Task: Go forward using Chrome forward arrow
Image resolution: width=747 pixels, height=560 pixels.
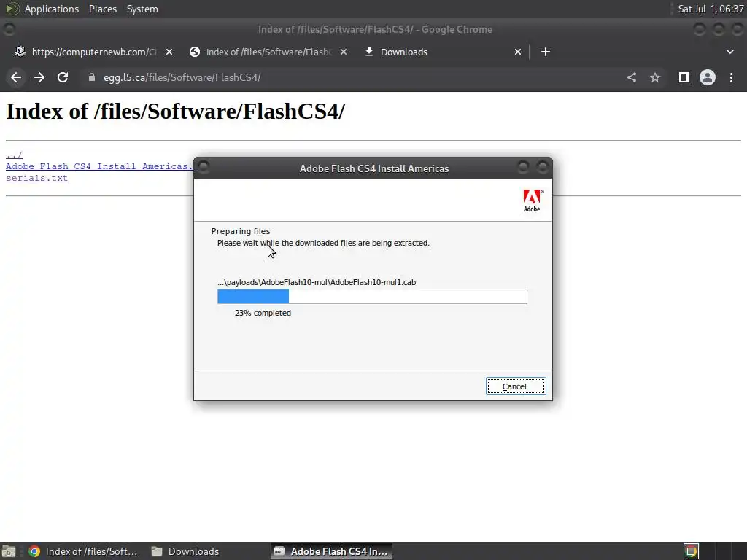Action: 39,77
